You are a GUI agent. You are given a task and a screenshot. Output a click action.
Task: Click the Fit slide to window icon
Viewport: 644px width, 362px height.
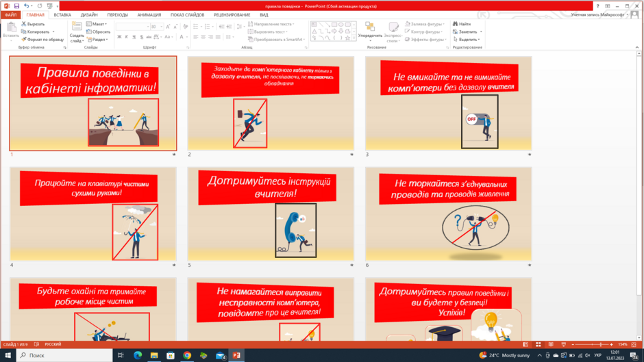634,344
